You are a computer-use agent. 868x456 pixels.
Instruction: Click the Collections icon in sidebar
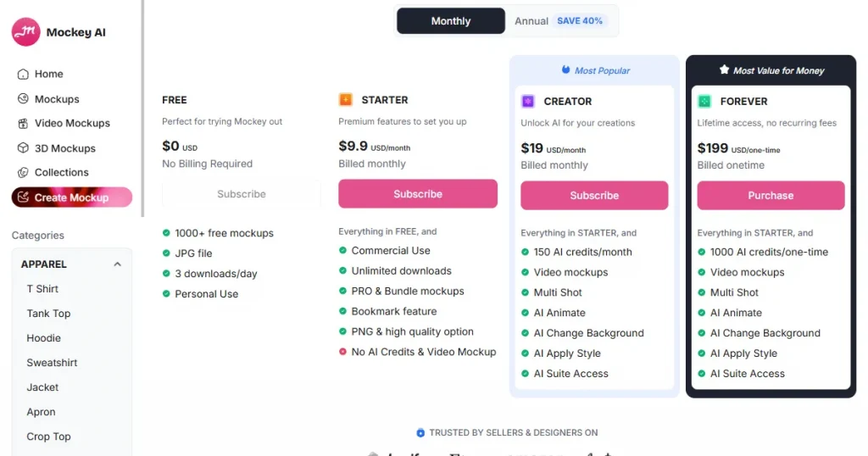coord(23,173)
